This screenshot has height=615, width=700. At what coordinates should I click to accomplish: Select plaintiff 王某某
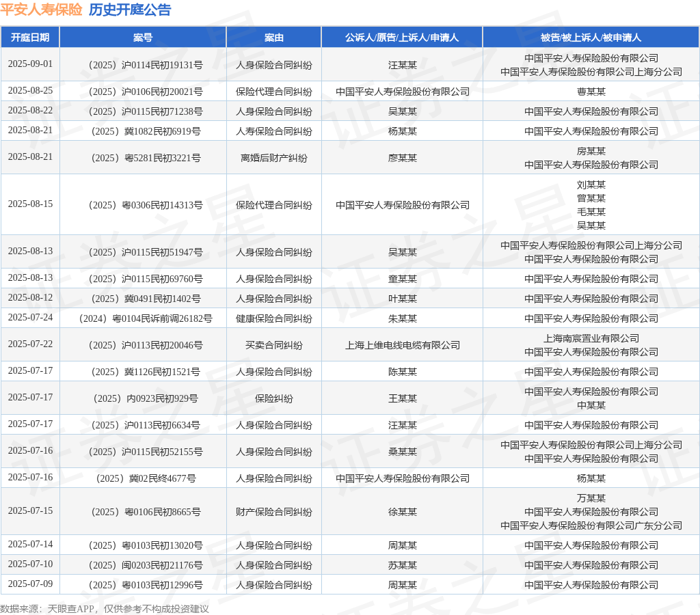(402, 398)
